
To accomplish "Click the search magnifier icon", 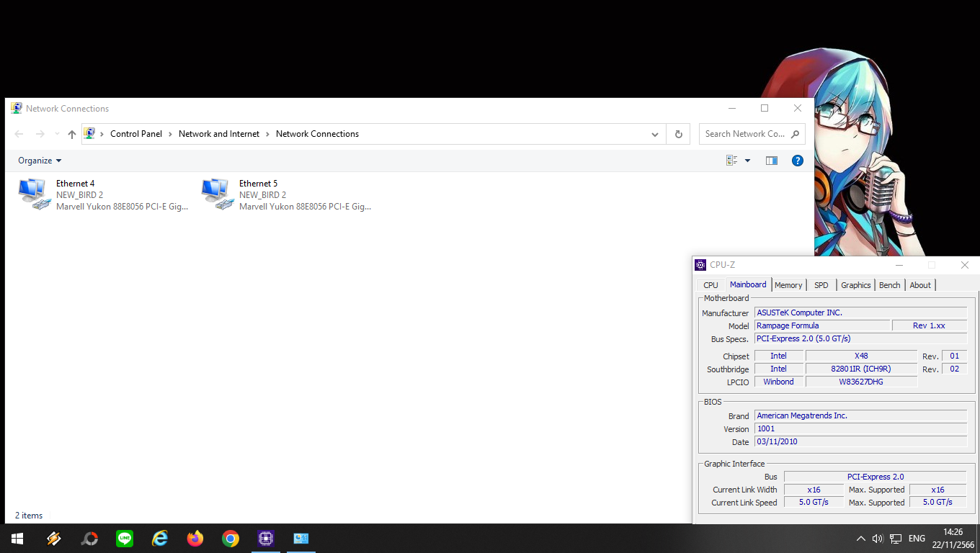I will (795, 134).
